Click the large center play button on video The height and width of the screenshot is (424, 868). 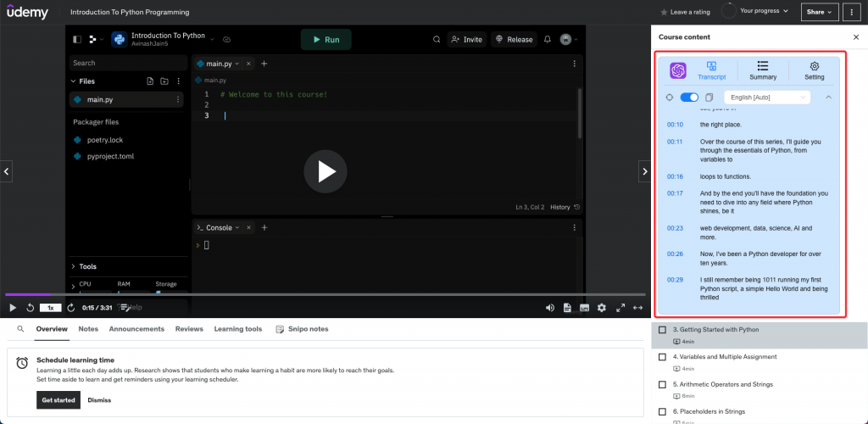325,171
